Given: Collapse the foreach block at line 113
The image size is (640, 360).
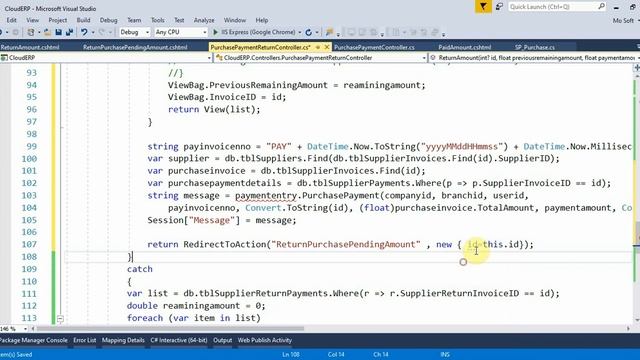Looking at the screenshot, I should [60, 318].
